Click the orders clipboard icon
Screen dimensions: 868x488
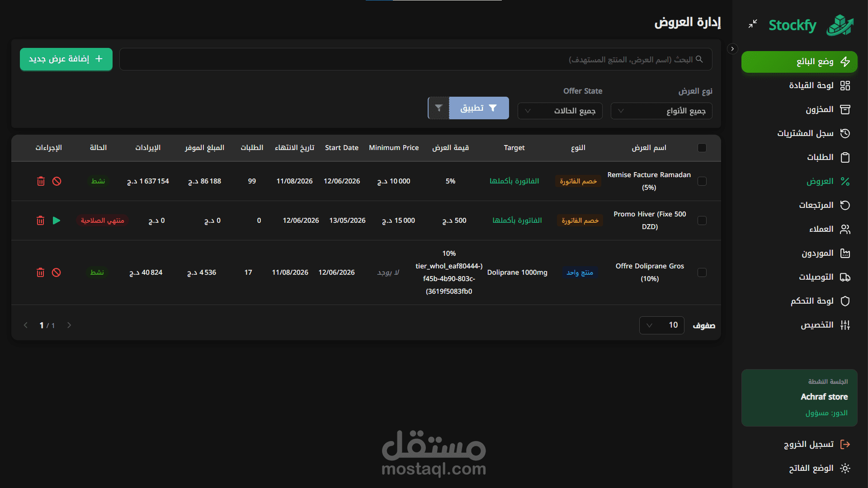click(845, 157)
